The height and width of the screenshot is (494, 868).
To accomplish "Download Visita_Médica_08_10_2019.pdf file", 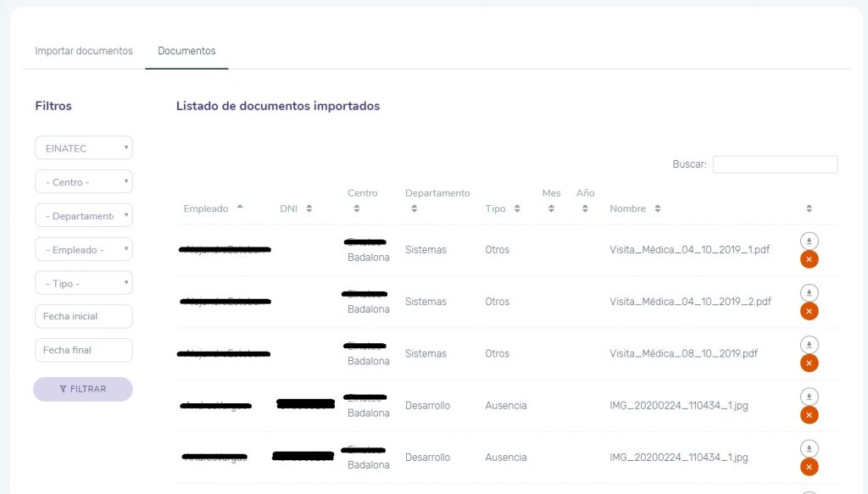I will (x=809, y=345).
